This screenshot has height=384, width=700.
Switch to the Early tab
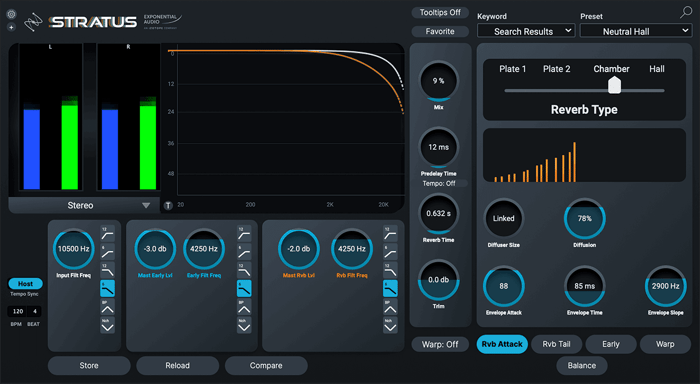click(611, 344)
